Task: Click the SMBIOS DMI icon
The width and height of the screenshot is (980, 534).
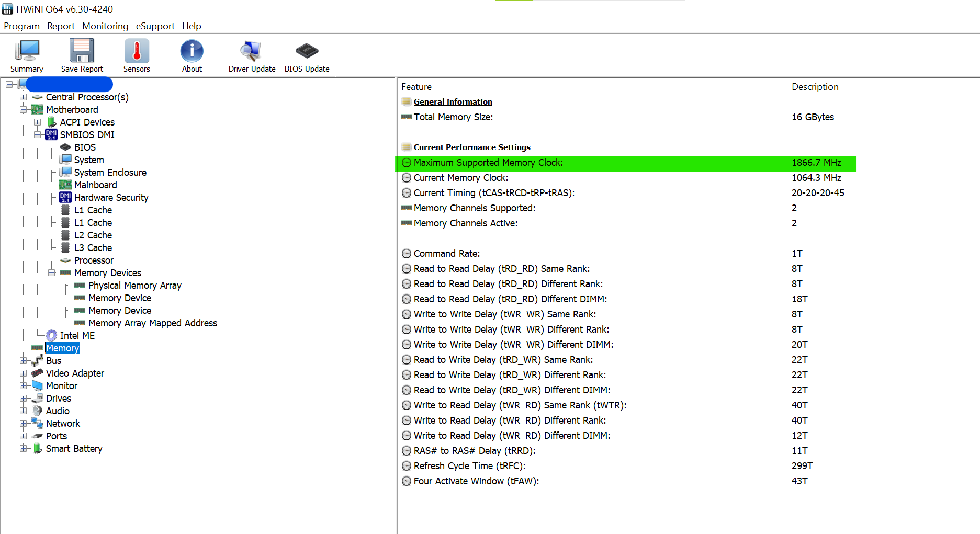Action: click(51, 134)
